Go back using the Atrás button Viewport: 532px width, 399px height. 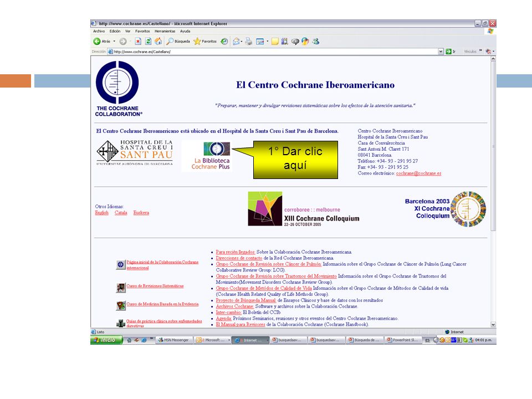(x=102, y=42)
